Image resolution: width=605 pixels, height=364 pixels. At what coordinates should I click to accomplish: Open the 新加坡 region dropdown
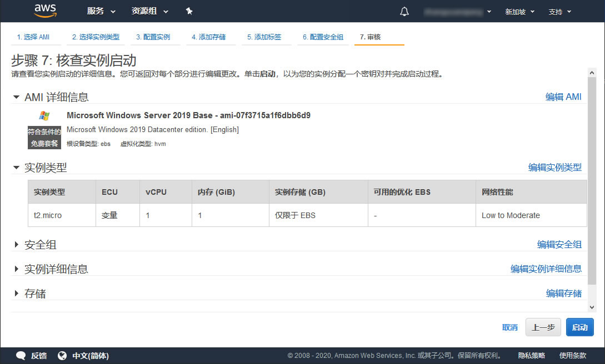tap(520, 12)
